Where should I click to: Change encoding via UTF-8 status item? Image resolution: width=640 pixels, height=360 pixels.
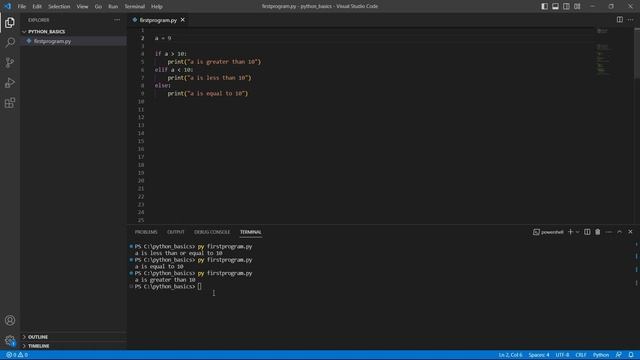562,355
